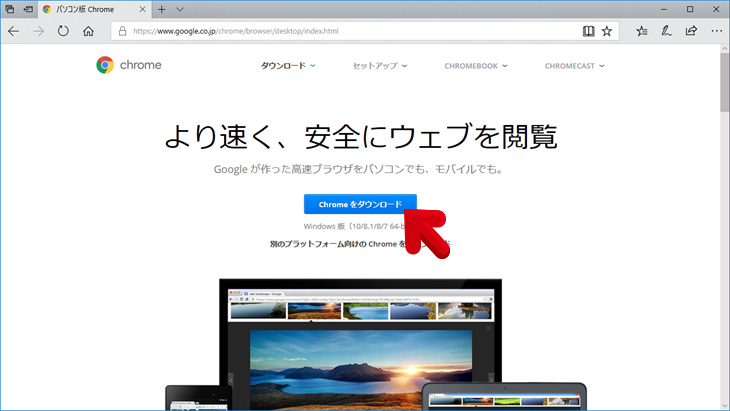
Task: Open the CHROMEBOOK navigation menu
Action: click(476, 66)
